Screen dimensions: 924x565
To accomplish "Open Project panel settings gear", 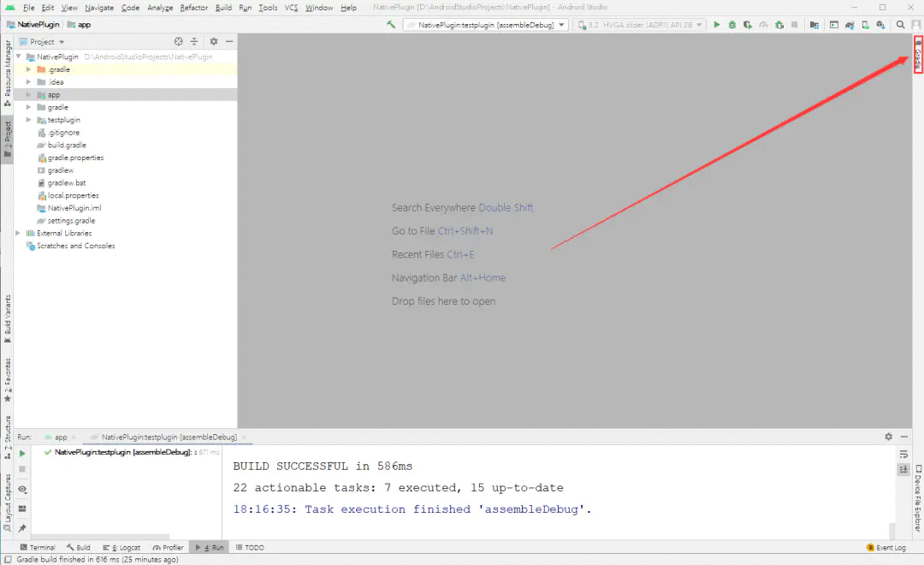I will coord(214,41).
